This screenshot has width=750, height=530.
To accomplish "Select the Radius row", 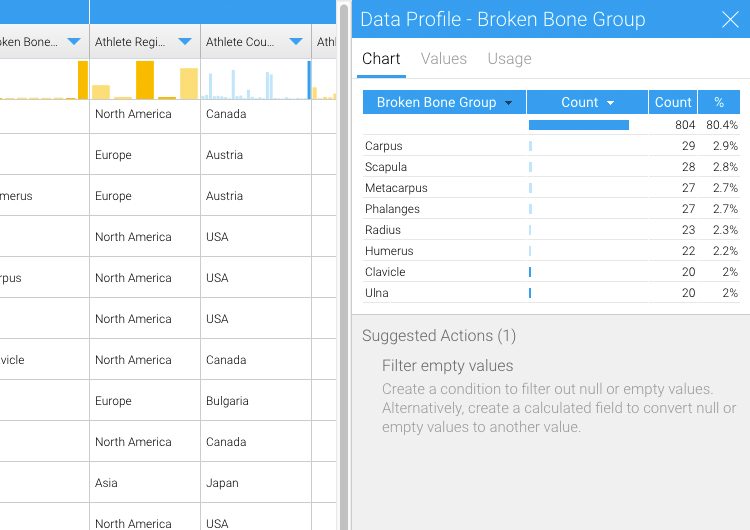I will pos(551,230).
